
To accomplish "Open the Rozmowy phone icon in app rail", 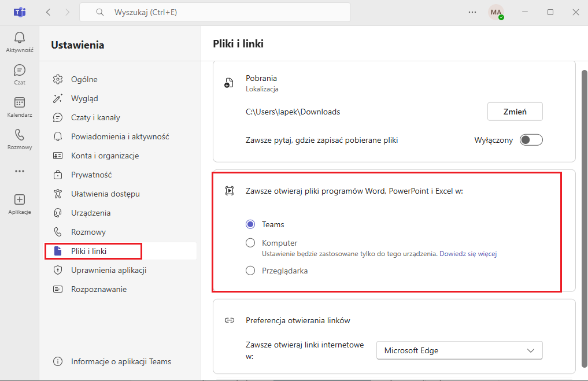I will pos(20,135).
